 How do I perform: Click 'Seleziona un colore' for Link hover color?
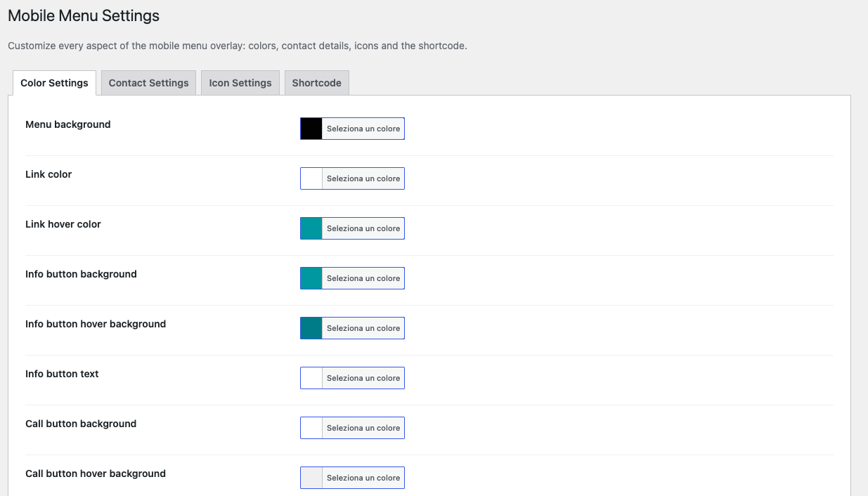[x=363, y=228]
